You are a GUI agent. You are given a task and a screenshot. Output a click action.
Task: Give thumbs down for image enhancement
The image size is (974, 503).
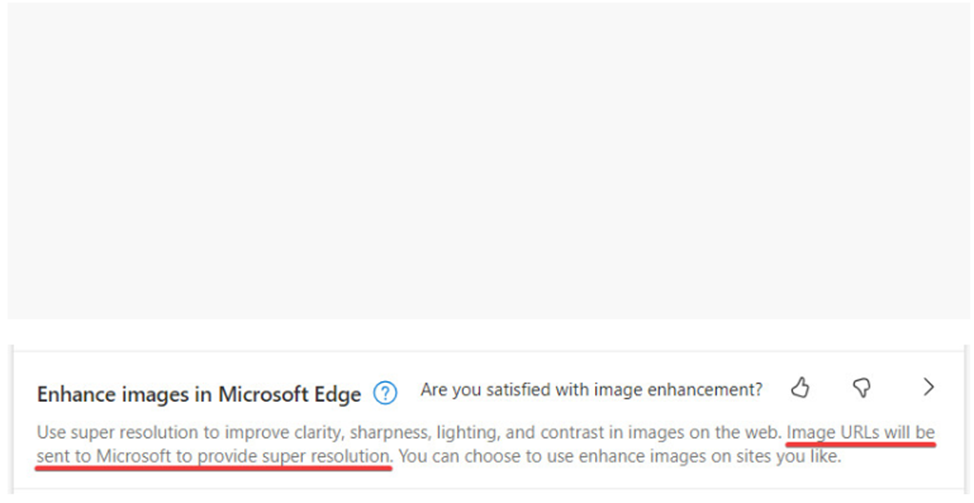click(x=862, y=389)
